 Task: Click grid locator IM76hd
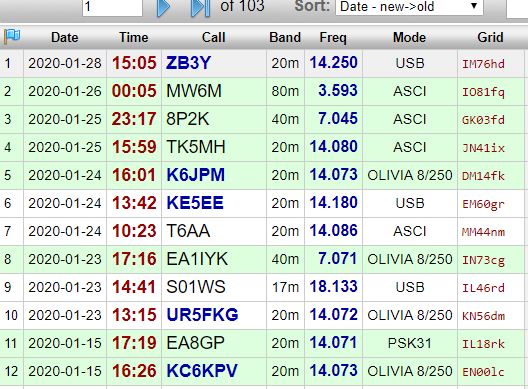point(483,64)
